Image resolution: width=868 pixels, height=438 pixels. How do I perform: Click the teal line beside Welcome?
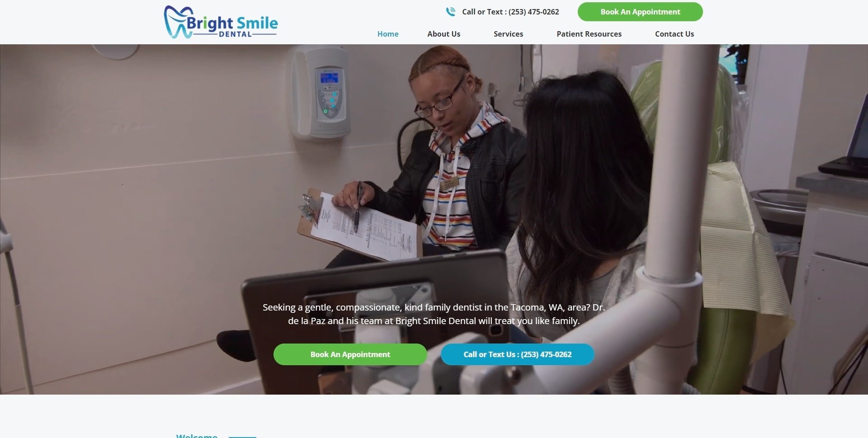click(242, 437)
